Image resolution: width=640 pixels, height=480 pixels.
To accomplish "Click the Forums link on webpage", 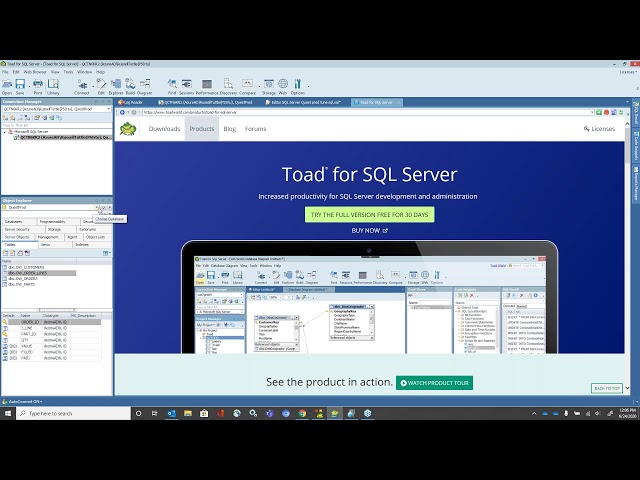I will pos(256,129).
